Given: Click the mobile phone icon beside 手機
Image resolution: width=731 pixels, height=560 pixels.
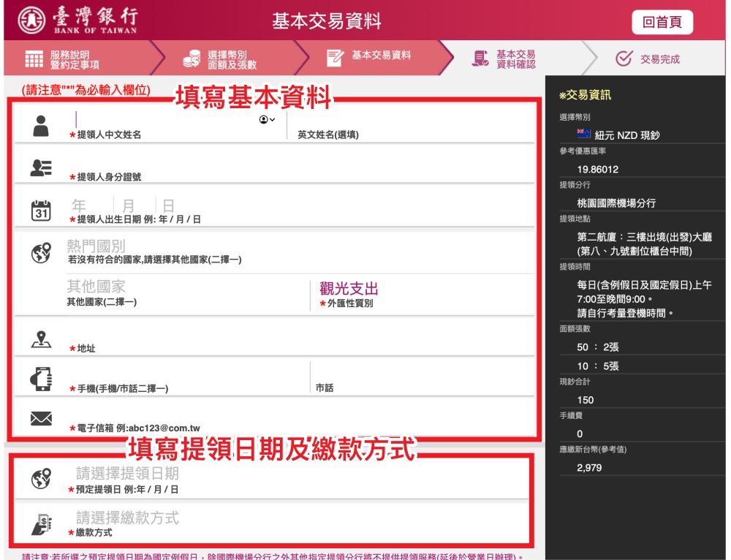Looking at the screenshot, I should pos(41,379).
